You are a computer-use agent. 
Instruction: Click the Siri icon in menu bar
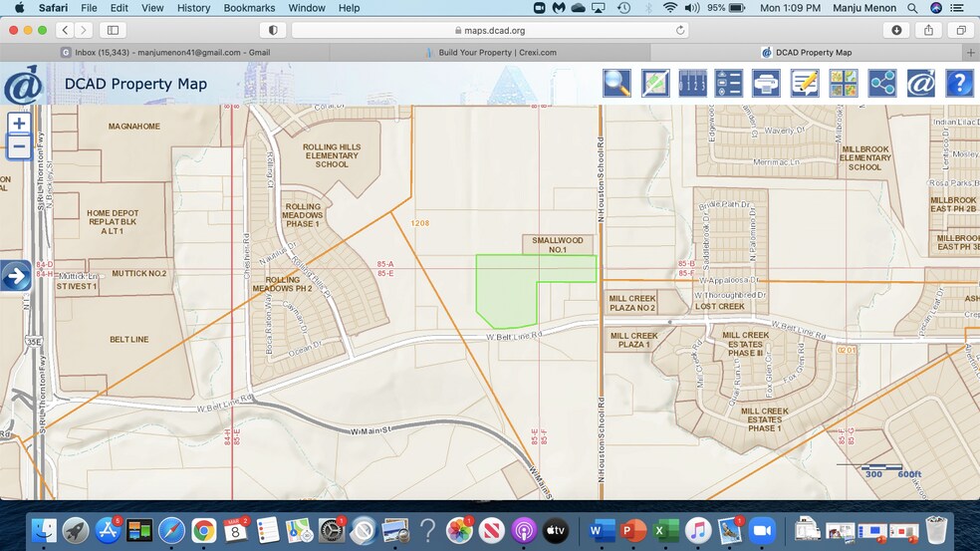pos(935,8)
